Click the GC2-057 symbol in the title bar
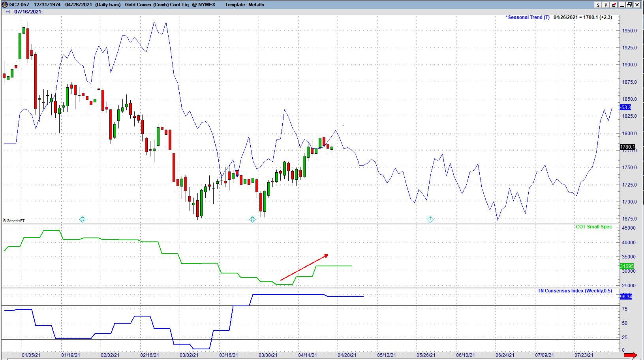 20,5
